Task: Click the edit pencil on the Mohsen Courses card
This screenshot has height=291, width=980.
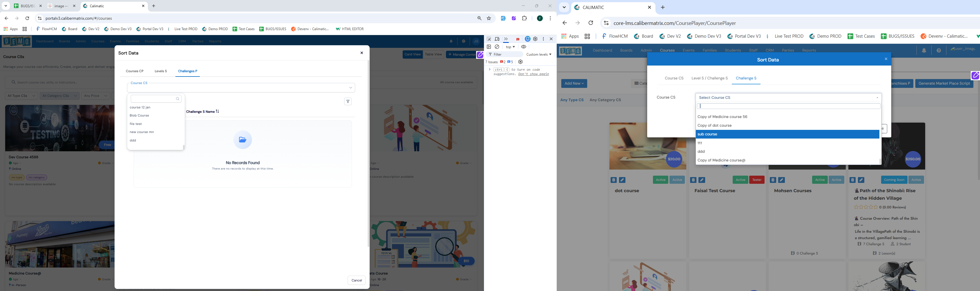Action: [x=781, y=180]
